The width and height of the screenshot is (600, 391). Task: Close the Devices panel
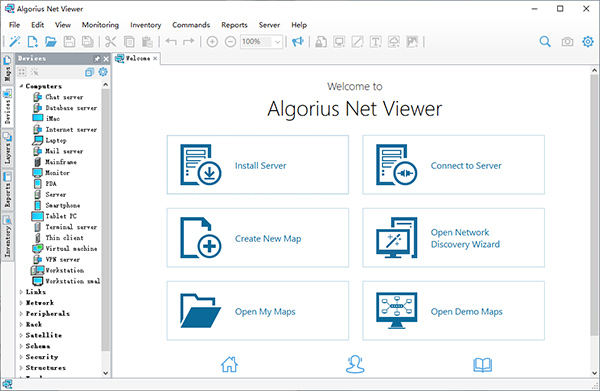click(106, 59)
